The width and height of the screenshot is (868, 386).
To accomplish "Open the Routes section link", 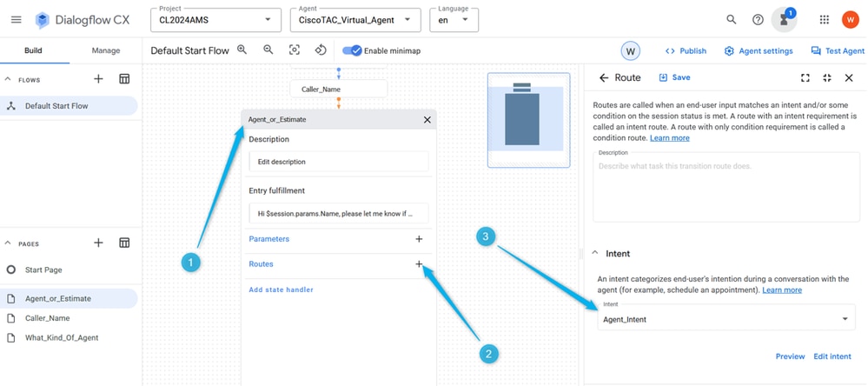I will [262, 264].
